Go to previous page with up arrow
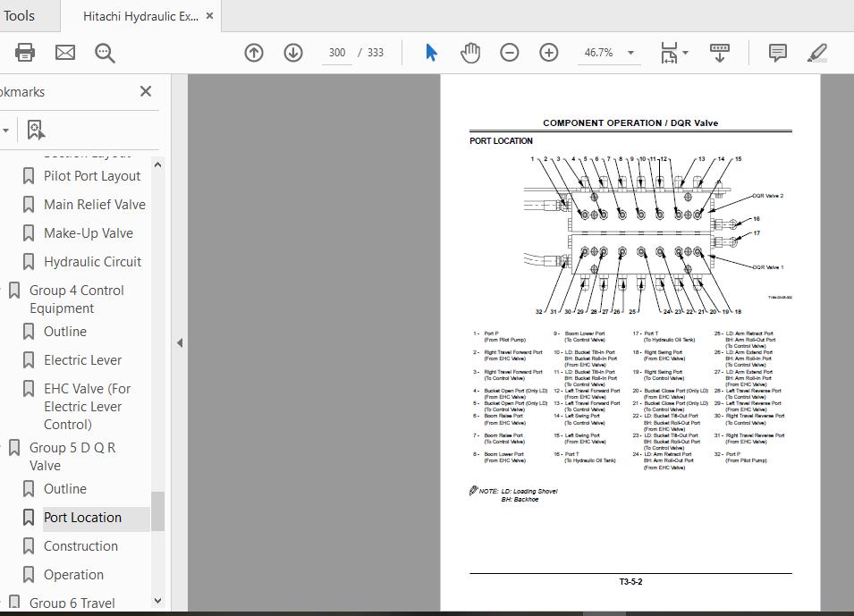 254,53
